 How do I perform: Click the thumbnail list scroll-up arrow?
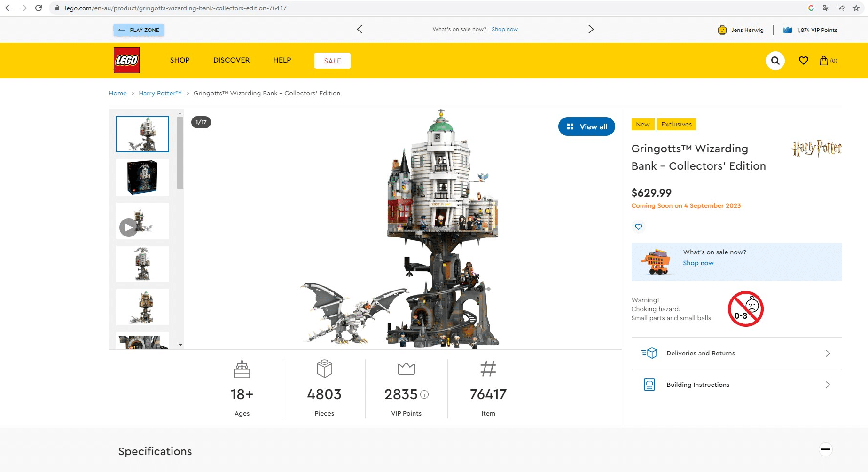click(x=180, y=113)
